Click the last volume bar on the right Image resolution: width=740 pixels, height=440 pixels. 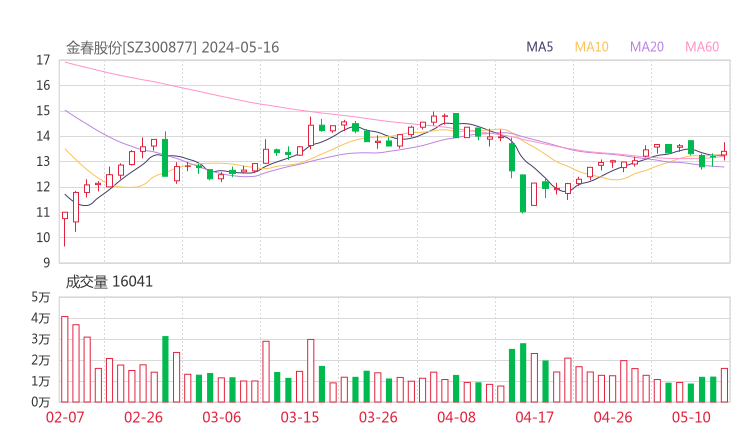coord(724,385)
